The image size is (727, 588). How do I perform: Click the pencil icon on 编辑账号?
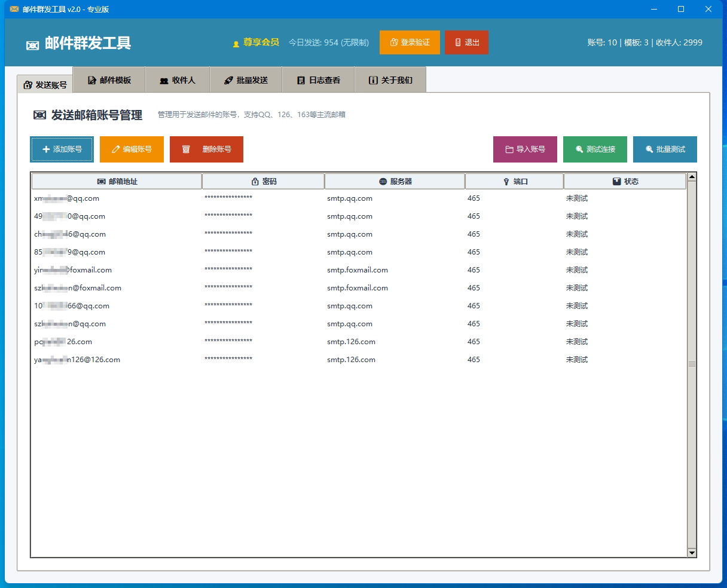(116, 149)
